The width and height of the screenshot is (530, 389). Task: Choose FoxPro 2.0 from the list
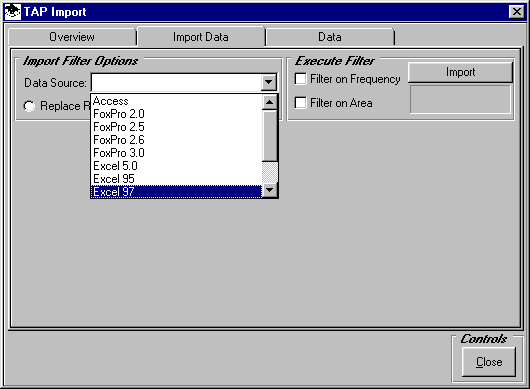tap(176, 114)
